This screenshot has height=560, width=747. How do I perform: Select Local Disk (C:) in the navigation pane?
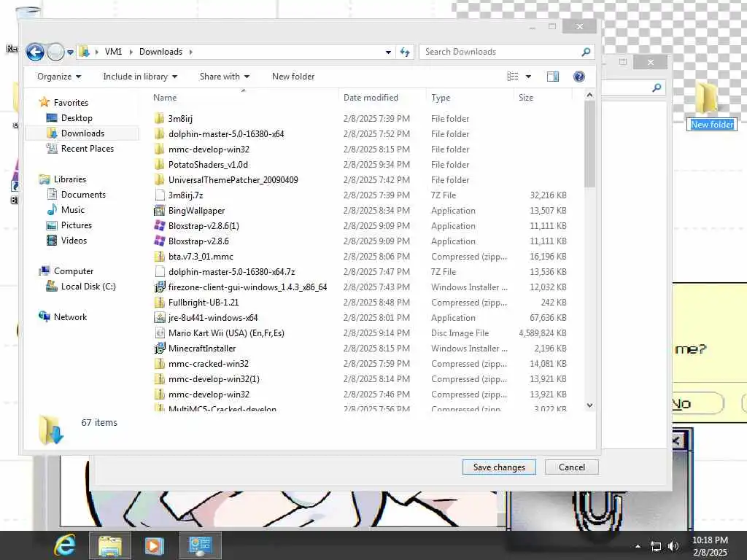point(88,286)
